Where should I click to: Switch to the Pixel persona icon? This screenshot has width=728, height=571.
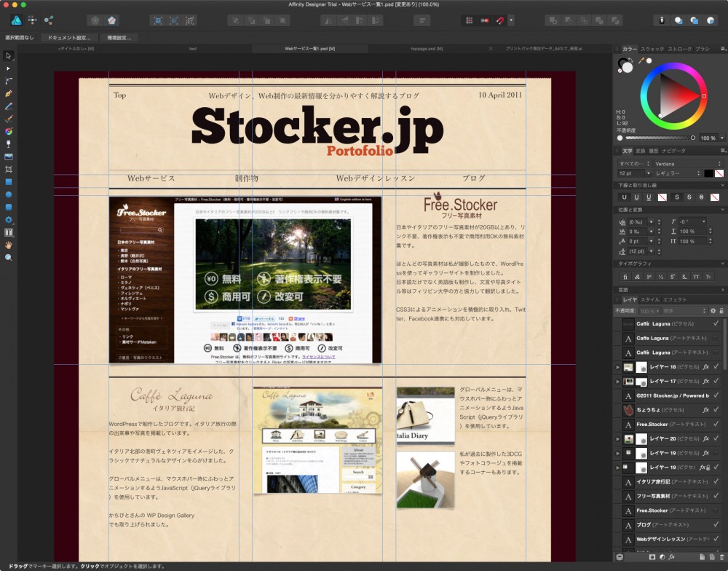click(x=33, y=20)
